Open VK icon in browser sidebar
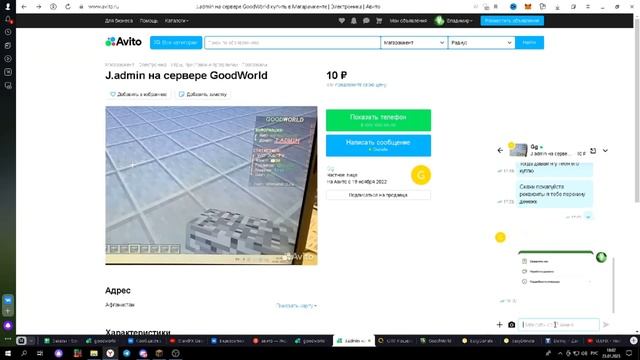This screenshot has width=640, height=360. click(8, 300)
